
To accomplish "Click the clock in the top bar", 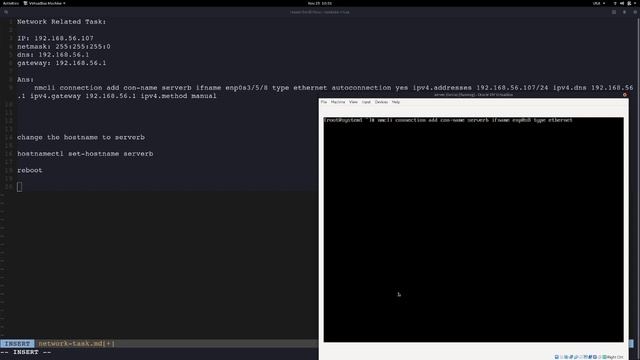I will pos(320,3).
